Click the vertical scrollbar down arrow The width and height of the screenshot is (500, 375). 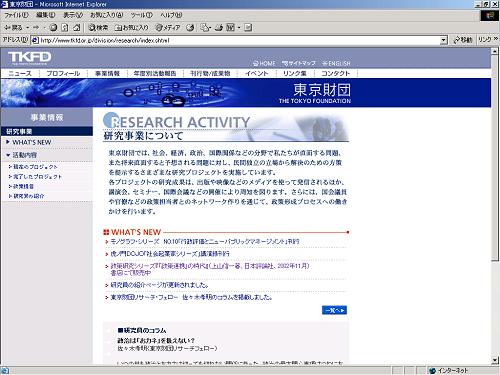coord(495,359)
